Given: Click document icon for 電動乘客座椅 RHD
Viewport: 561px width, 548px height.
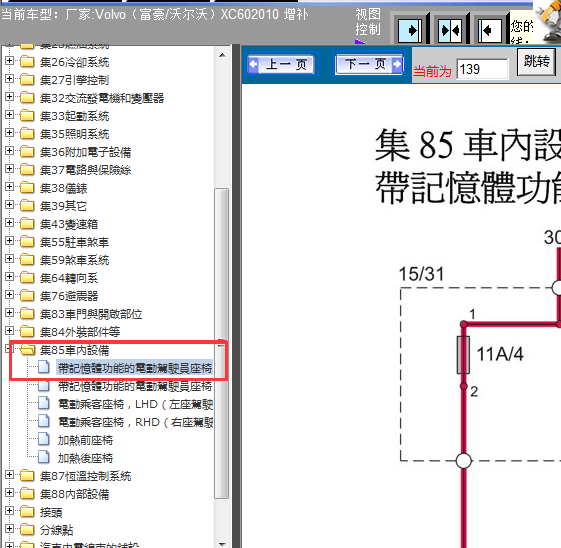Looking at the screenshot, I should [44, 421].
